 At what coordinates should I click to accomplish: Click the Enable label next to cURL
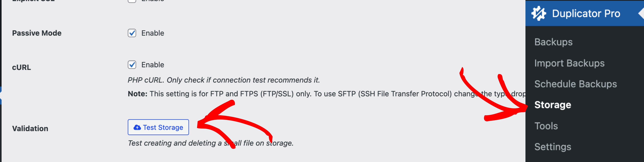[153, 65]
